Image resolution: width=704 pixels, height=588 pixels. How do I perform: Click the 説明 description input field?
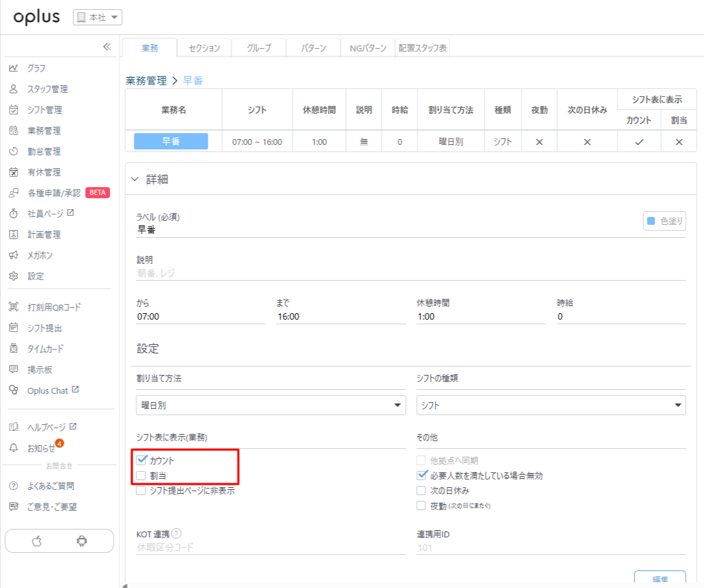click(x=410, y=274)
